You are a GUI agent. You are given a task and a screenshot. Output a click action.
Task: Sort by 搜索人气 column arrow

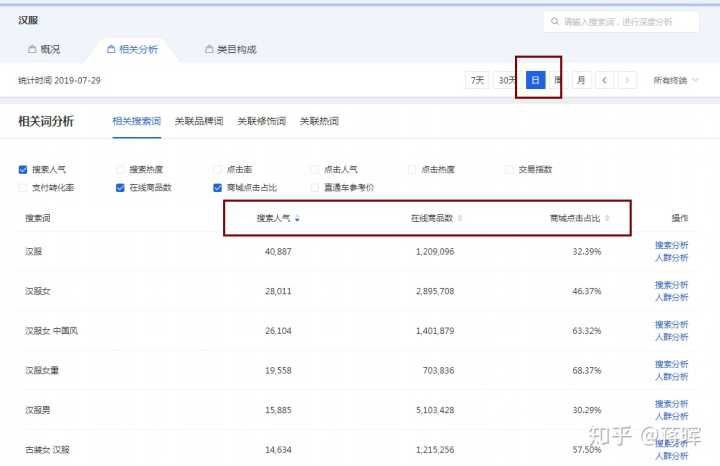297,218
